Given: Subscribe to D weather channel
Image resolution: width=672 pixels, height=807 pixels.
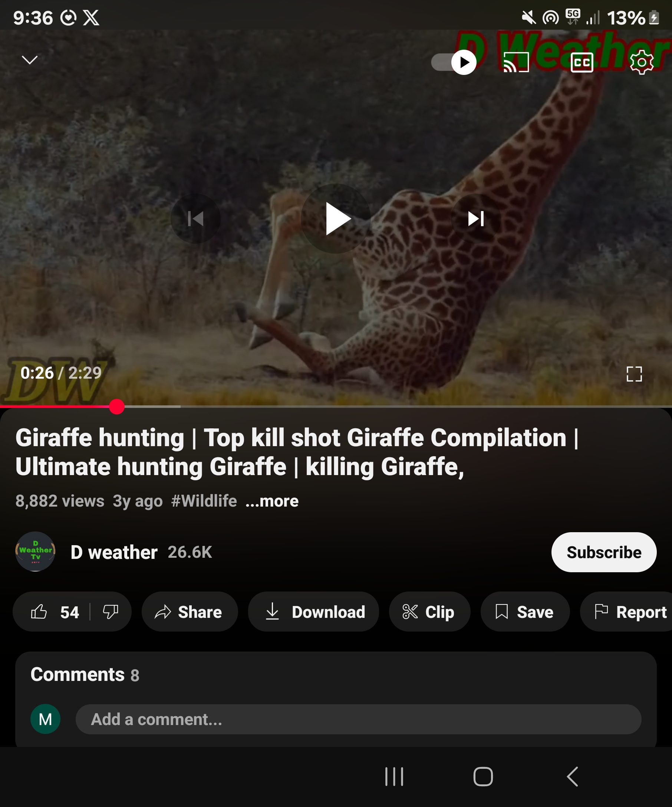Looking at the screenshot, I should [x=604, y=552].
